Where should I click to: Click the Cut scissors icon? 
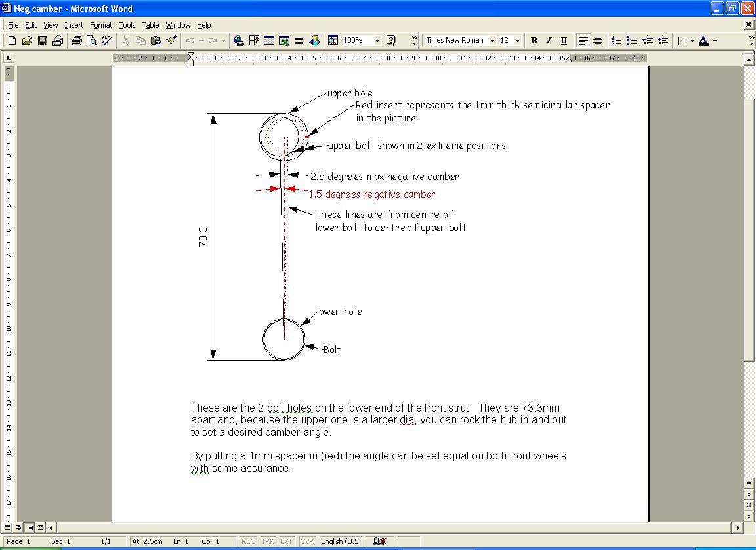125,41
